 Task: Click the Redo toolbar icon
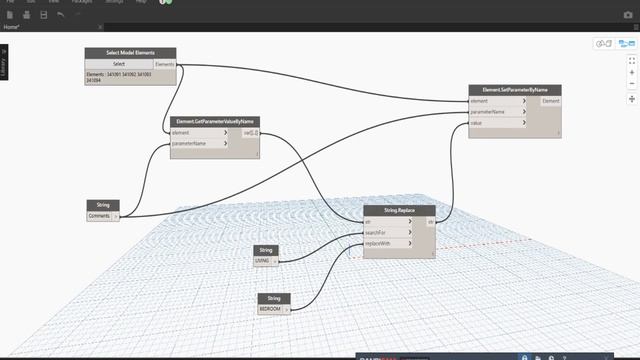click(x=78, y=15)
